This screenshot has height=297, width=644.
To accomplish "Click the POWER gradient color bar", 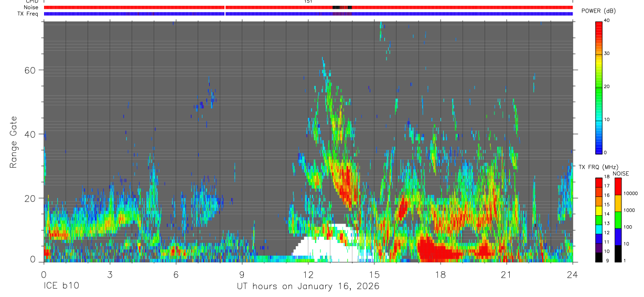I will click(598, 87).
